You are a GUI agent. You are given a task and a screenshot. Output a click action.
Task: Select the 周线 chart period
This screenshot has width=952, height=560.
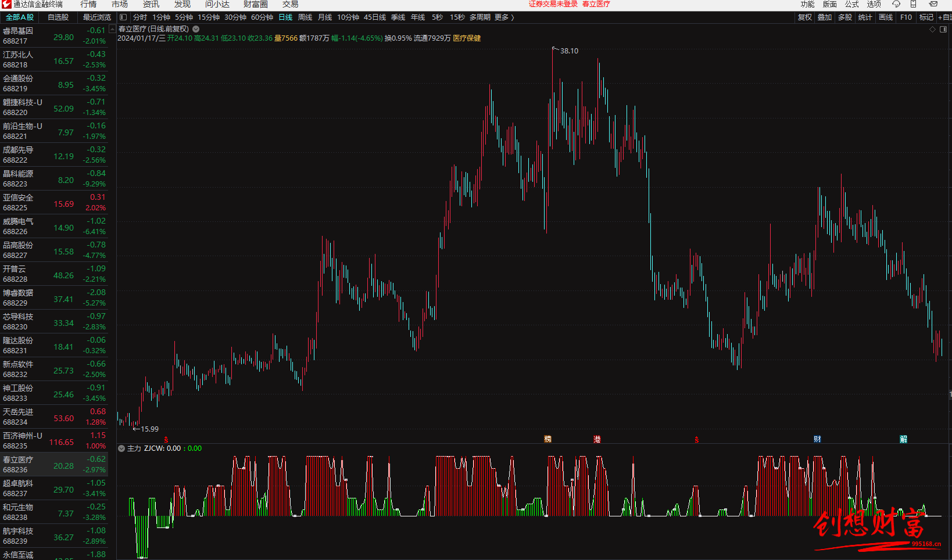click(x=305, y=17)
